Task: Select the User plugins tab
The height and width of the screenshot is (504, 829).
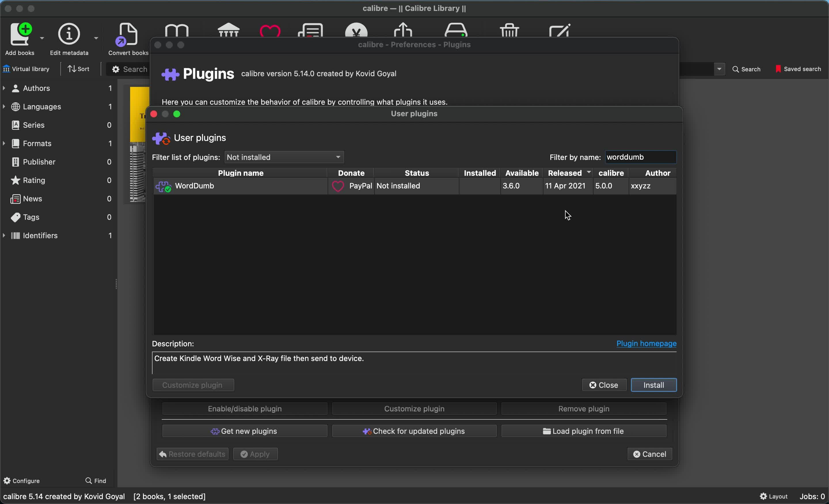Action: [414, 114]
